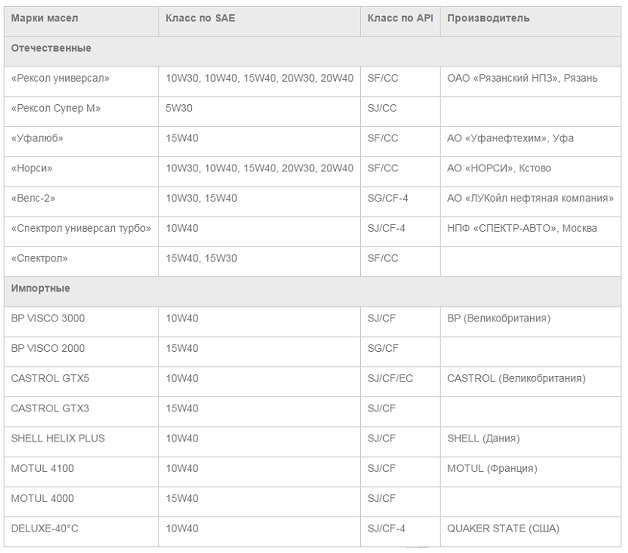Click the Класс по API column header
Image resolution: width=628 pixels, height=553 pixels.
[401, 21]
